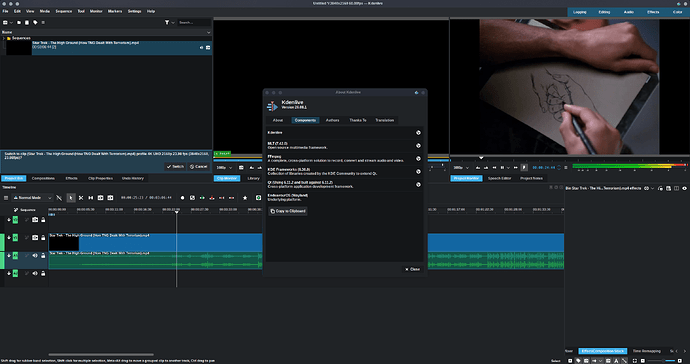Visit the MLT component website
Viewport: 690px width, 364px height.
[x=418, y=145]
